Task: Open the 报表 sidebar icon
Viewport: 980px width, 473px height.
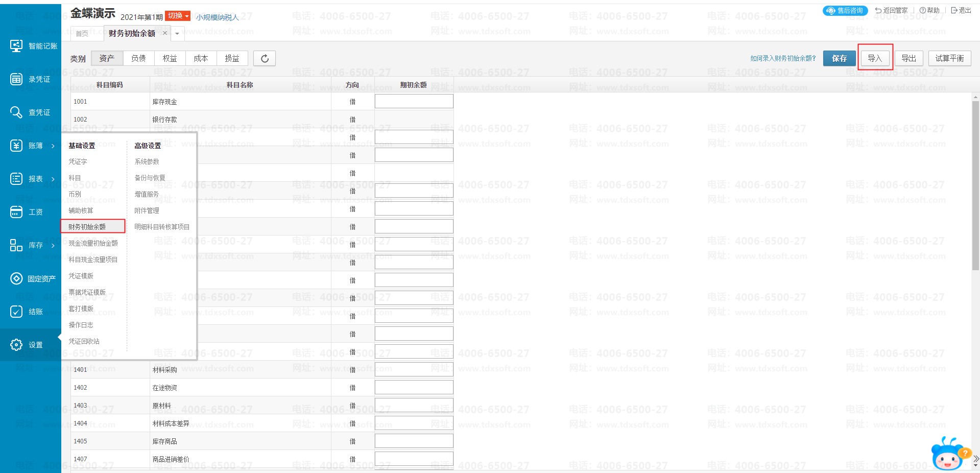Action: click(16, 179)
